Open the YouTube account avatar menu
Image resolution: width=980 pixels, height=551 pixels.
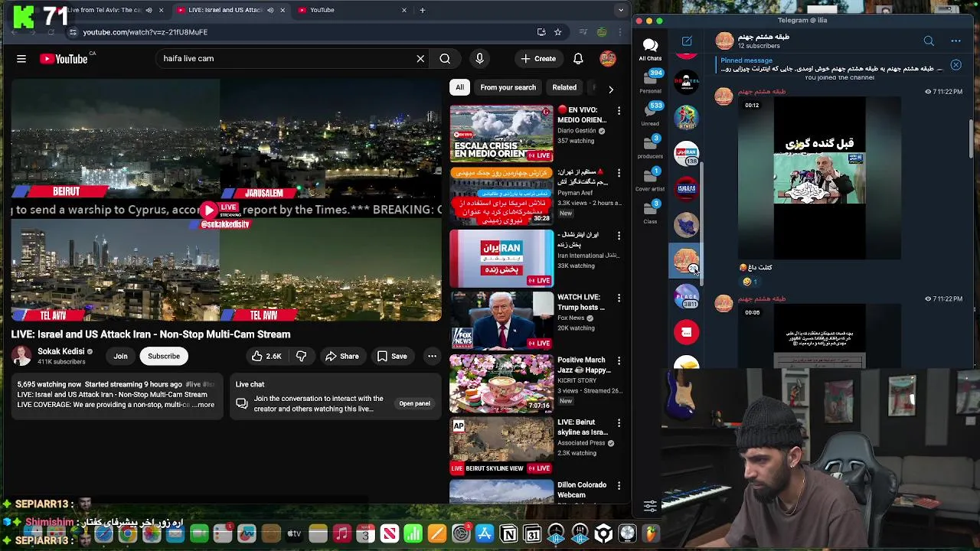pyautogui.click(x=608, y=58)
